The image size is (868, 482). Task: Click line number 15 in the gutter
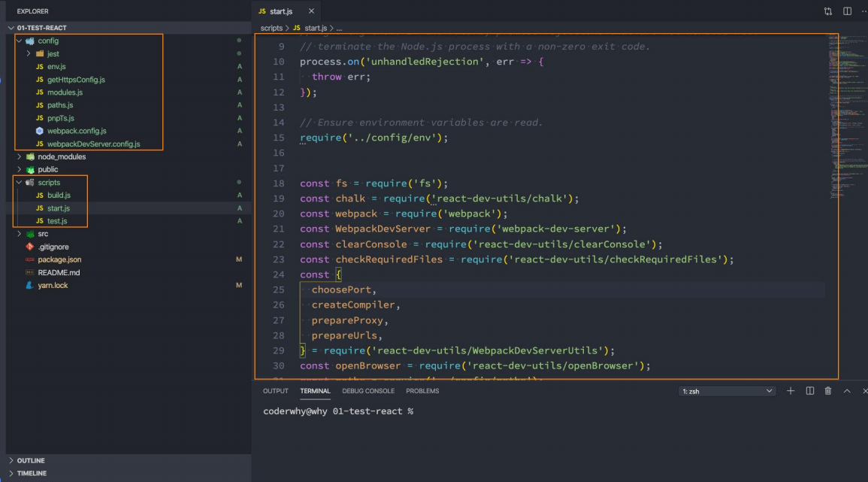tap(279, 138)
